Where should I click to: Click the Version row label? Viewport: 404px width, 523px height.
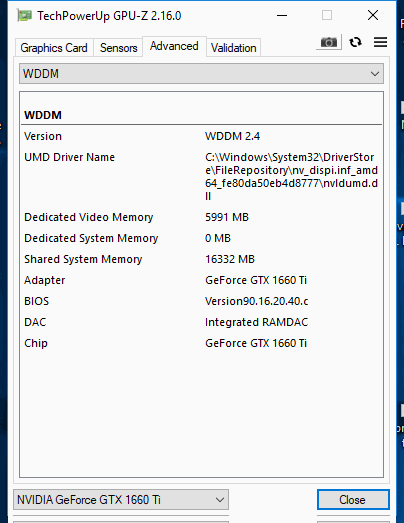point(43,136)
